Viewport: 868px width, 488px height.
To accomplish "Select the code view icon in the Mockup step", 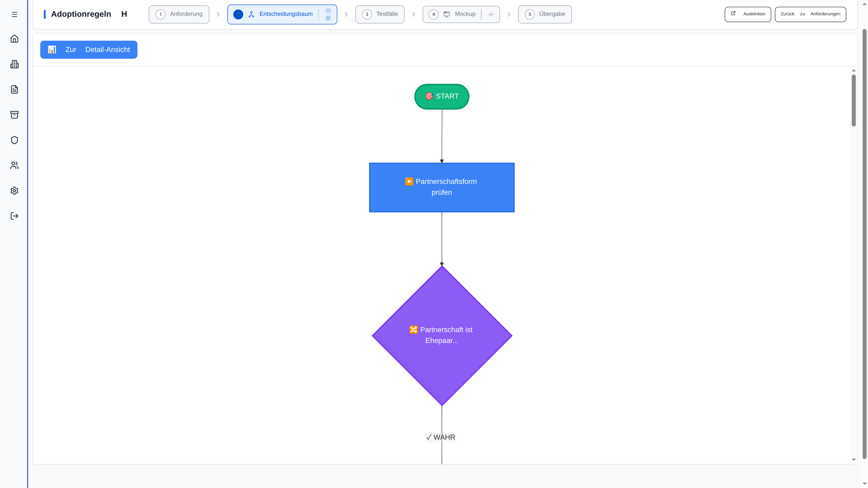I will tap(491, 14).
